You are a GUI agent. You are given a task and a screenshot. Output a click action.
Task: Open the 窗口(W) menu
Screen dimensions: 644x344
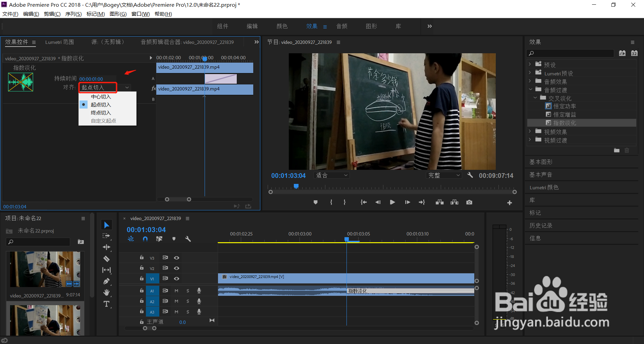(x=141, y=14)
